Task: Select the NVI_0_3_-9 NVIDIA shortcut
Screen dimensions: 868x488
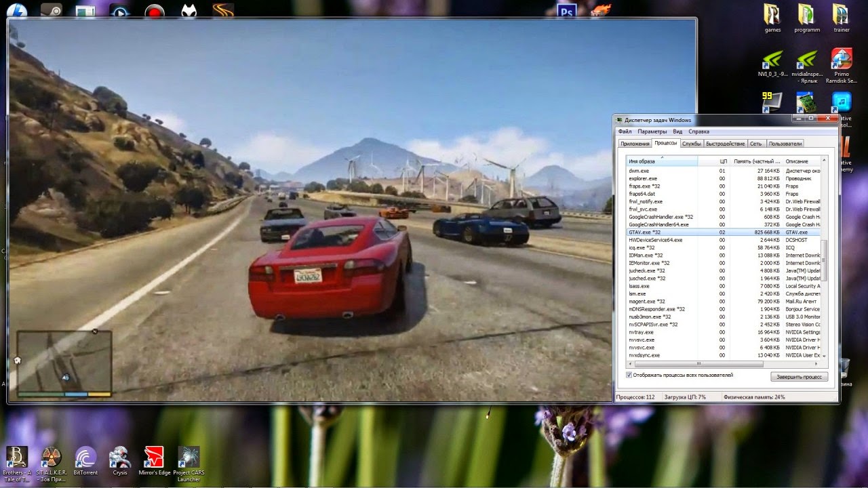Action: click(x=772, y=63)
